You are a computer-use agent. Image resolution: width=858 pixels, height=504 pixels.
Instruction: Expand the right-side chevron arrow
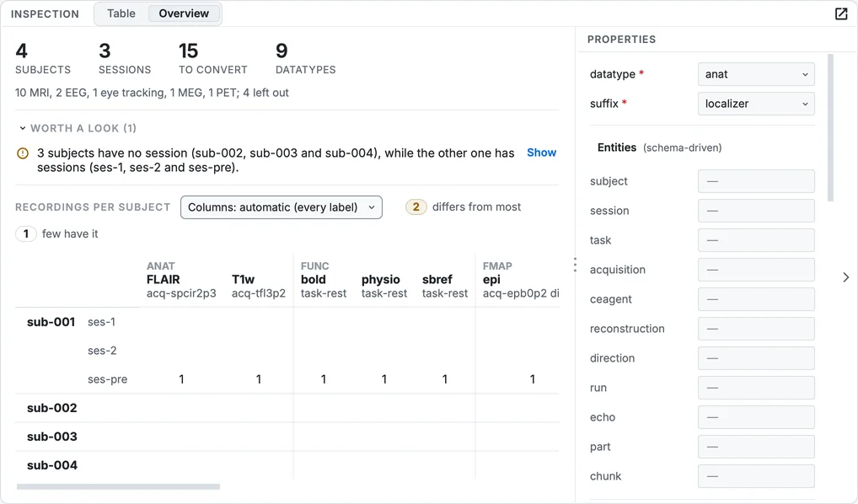pos(846,277)
